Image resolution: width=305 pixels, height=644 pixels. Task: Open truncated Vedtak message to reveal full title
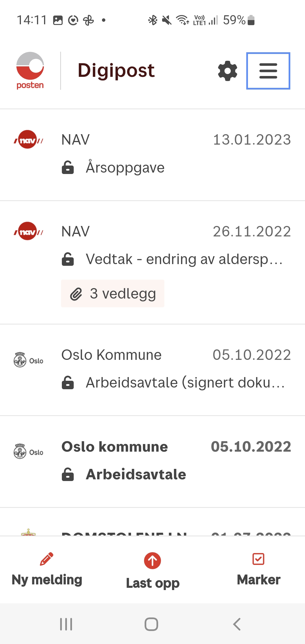[184, 259]
